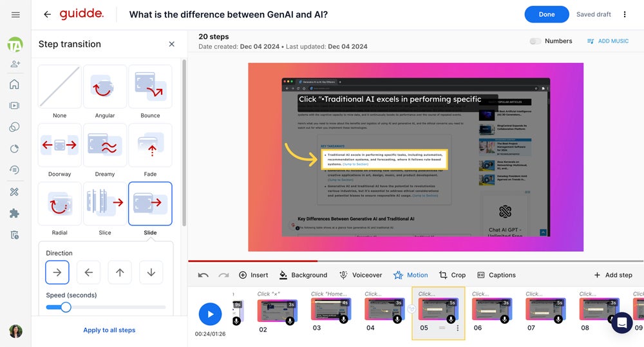Close the Step transition panel
Screen dimensions: 644x347
[x=172, y=44]
